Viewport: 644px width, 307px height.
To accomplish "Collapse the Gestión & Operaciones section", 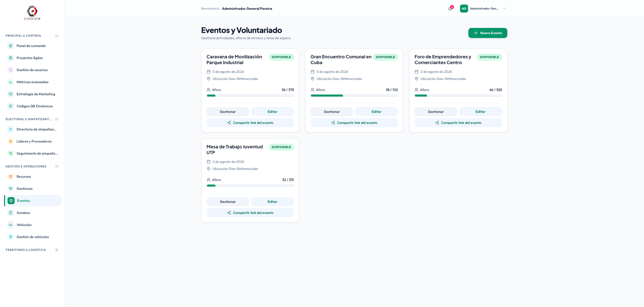I will (57, 166).
